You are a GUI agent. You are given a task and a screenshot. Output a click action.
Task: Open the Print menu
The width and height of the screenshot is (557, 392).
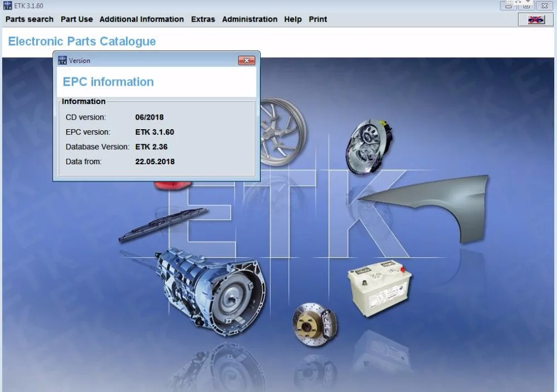tap(317, 19)
